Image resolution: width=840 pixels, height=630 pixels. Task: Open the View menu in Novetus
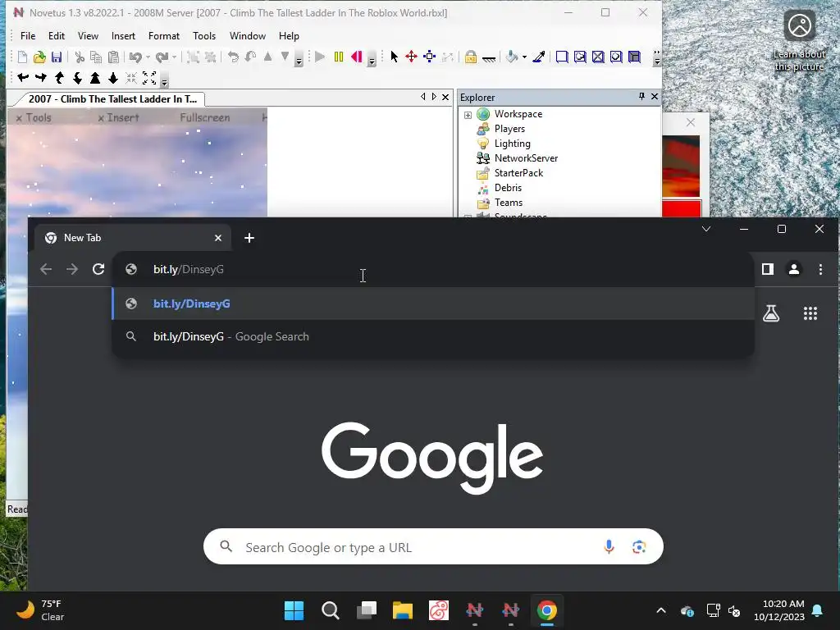pyautogui.click(x=88, y=36)
